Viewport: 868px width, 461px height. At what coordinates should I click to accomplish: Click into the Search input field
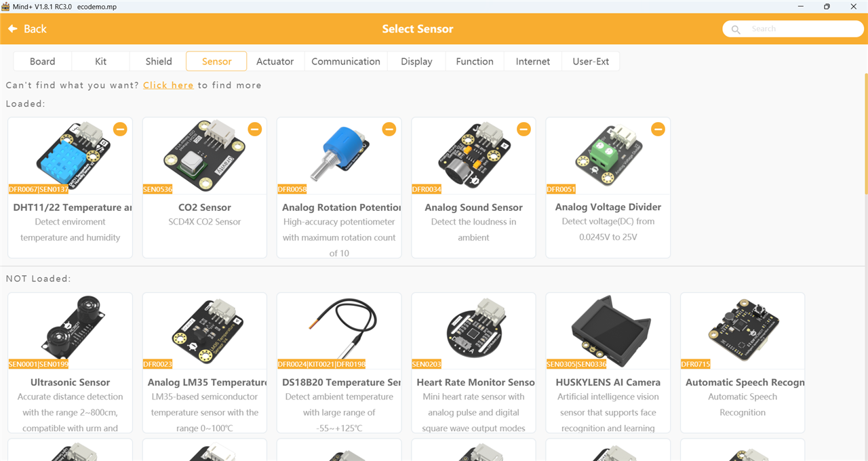(x=793, y=29)
